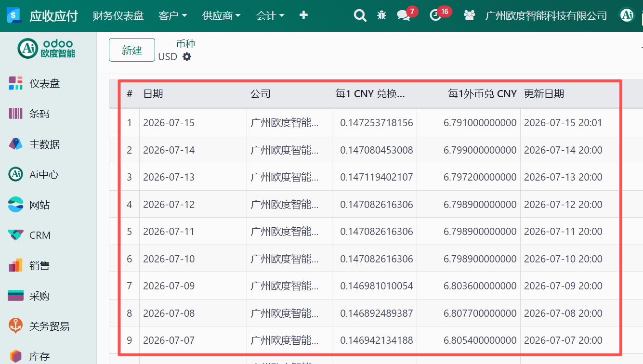The image size is (643, 364).
Task: Click the company switcher people icon
Action: (x=469, y=15)
